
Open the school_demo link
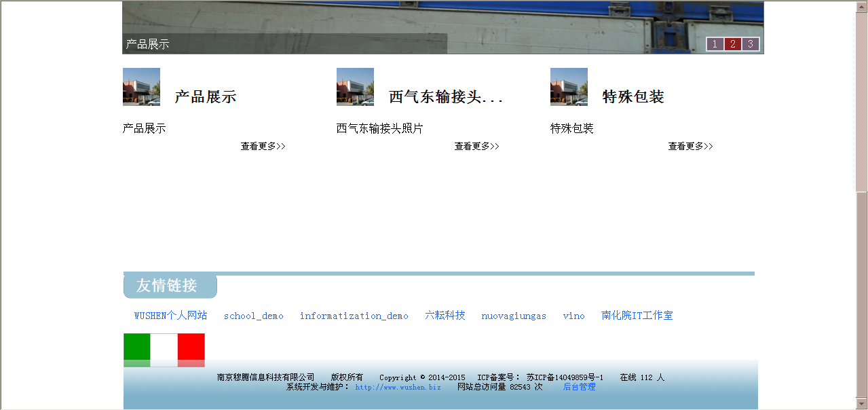point(253,316)
